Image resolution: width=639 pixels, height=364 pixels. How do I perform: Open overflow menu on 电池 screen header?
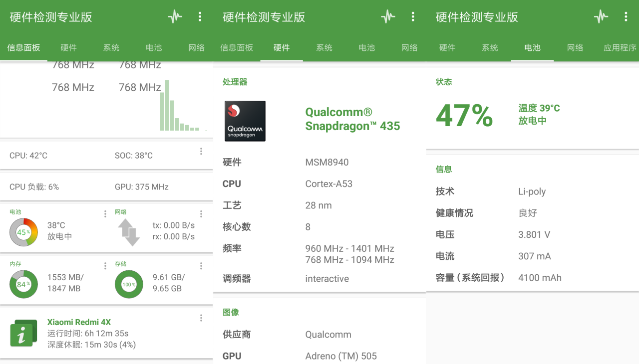pos(626,17)
